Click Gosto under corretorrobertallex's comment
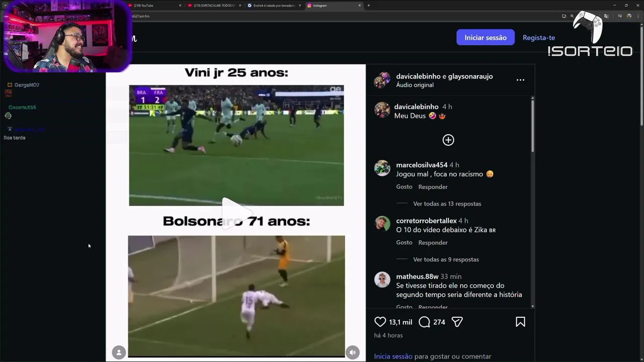The image size is (644, 362). coord(404,242)
